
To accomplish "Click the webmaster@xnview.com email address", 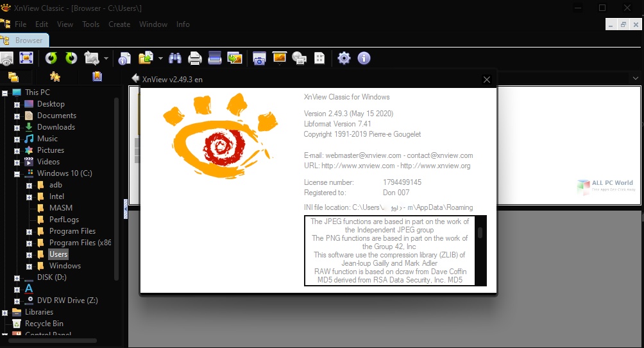I will pyautogui.click(x=364, y=155).
